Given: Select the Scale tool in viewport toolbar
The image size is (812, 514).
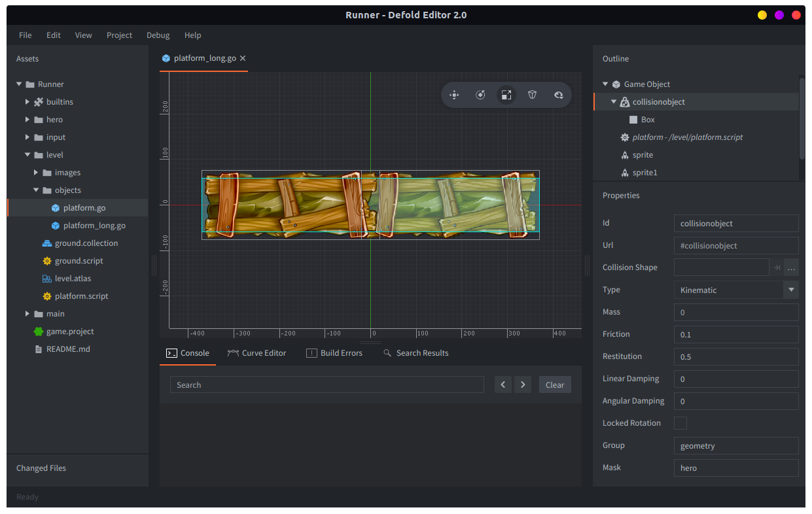Looking at the screenshot, I should [506, 95].
